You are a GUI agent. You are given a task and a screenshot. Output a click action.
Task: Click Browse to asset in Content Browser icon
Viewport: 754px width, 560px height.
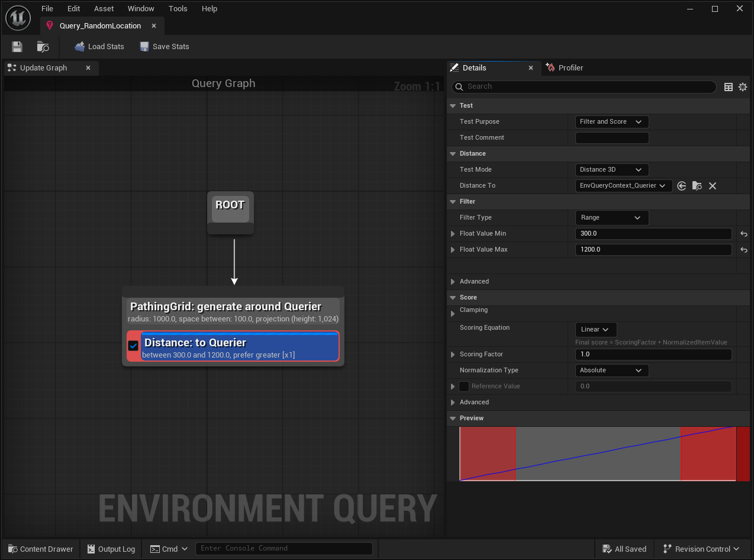tap(43, 47)
